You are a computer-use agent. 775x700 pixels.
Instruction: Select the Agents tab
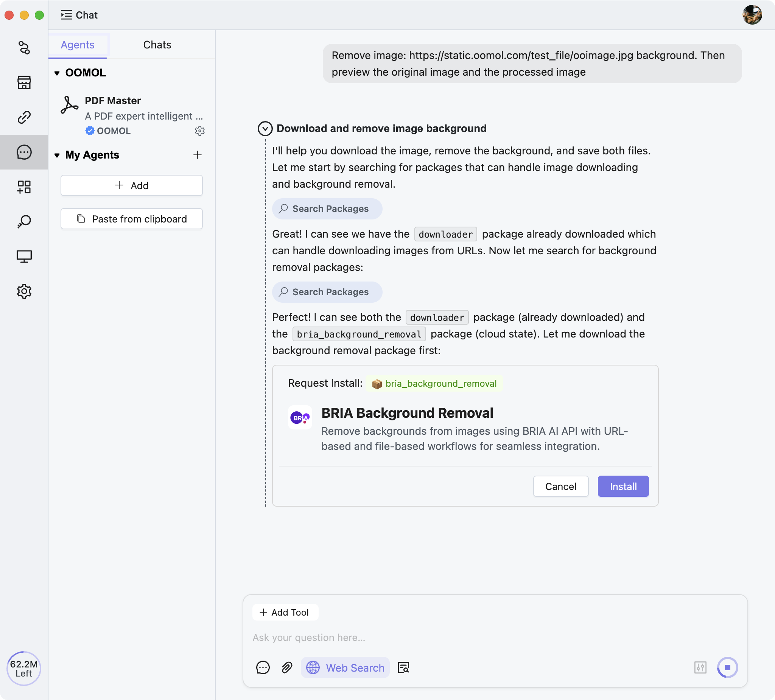tap(77, 45)
